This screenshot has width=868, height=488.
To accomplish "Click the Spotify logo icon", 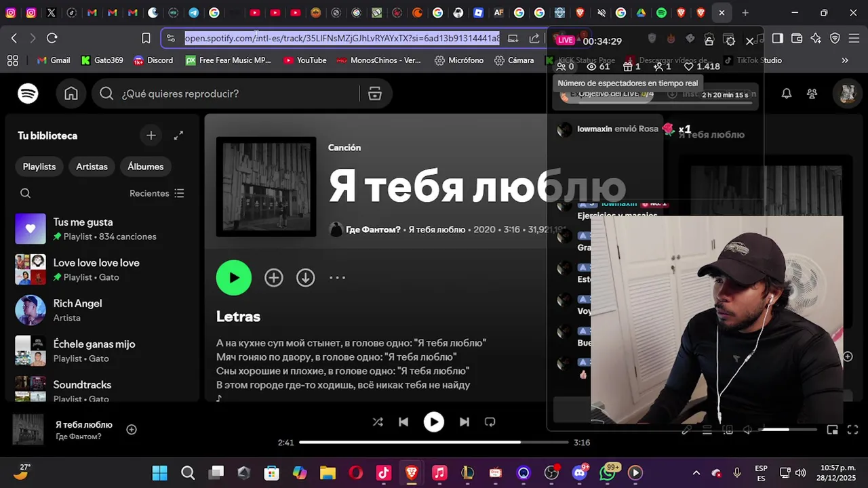I will pyautogui.click(x=28, y=94).
